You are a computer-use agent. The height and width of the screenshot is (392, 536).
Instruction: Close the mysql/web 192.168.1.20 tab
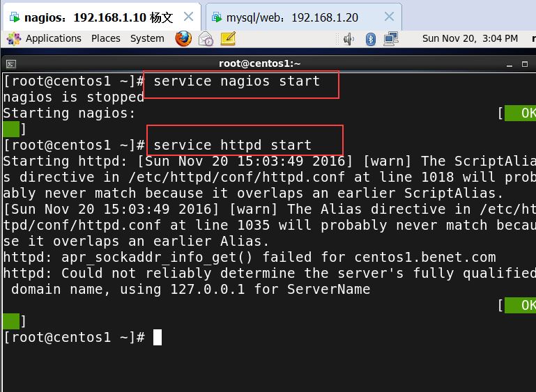coord(390,17)
